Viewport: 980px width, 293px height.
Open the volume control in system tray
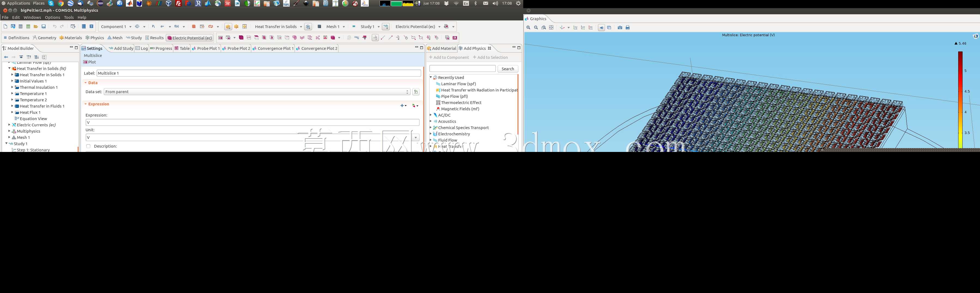(495, 4)
